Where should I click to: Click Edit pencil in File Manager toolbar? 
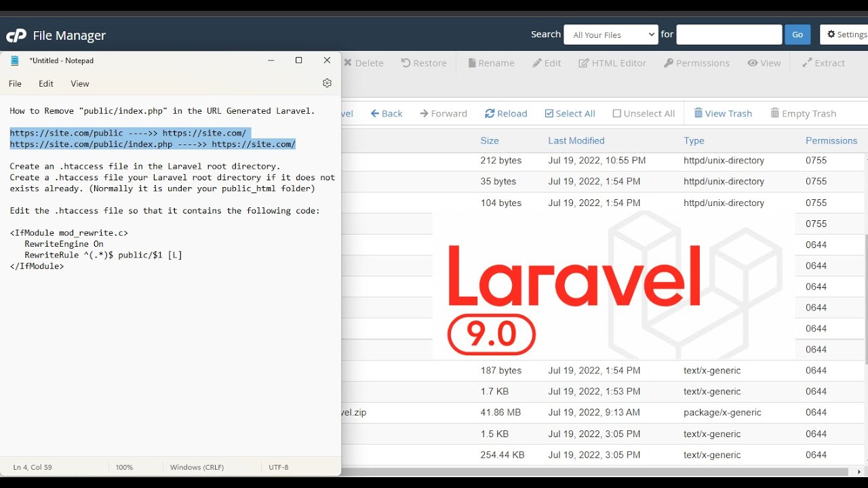(547, 63)
